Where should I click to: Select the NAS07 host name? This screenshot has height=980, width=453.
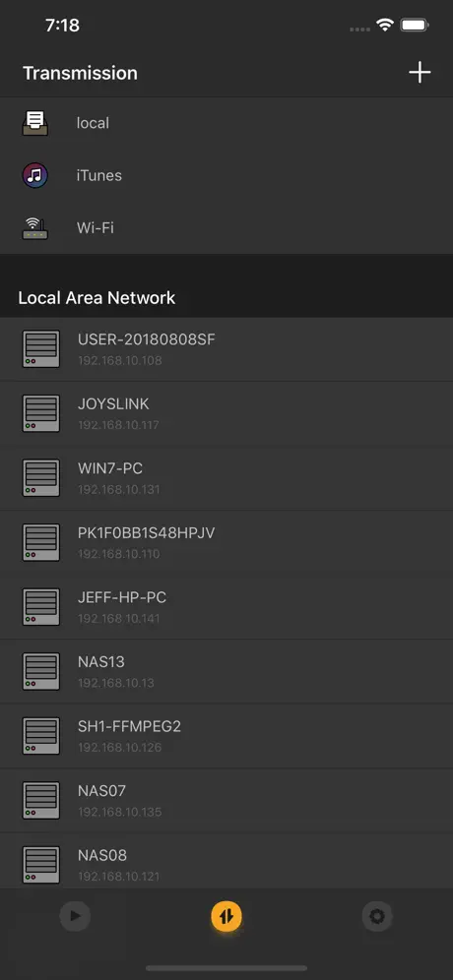[102, 791]
